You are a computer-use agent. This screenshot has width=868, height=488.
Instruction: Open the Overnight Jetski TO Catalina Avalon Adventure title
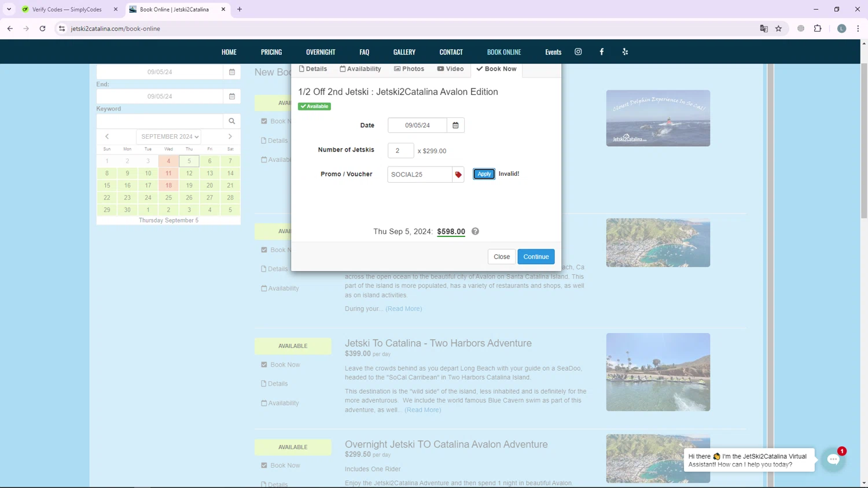[446, 444]
